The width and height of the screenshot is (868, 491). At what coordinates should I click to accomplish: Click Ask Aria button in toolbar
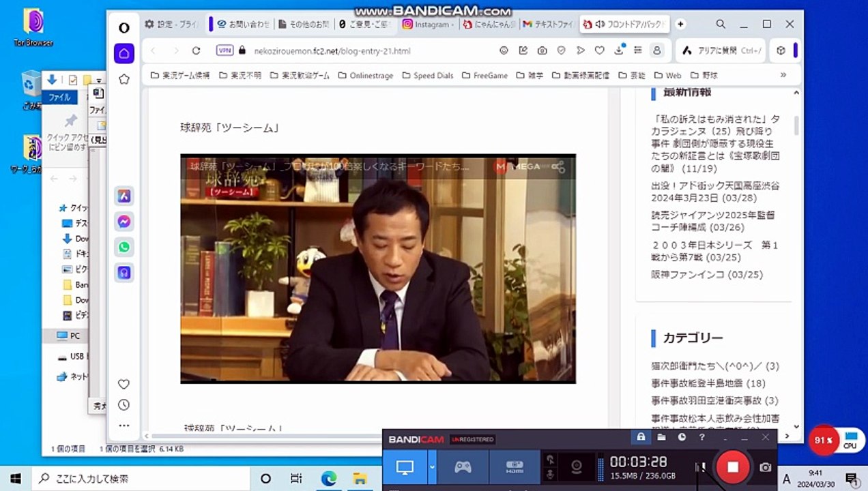(x=721, y=50)
